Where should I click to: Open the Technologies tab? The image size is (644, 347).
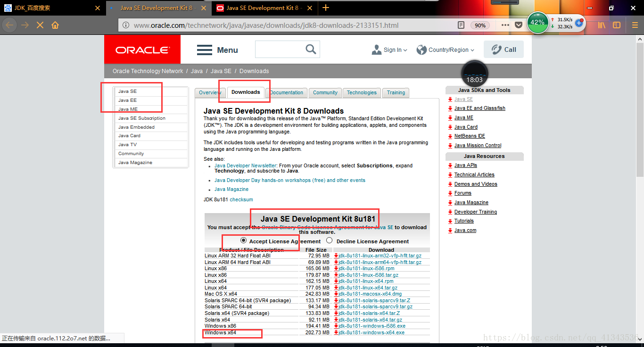pyautogui.click(x=362, y=92)
